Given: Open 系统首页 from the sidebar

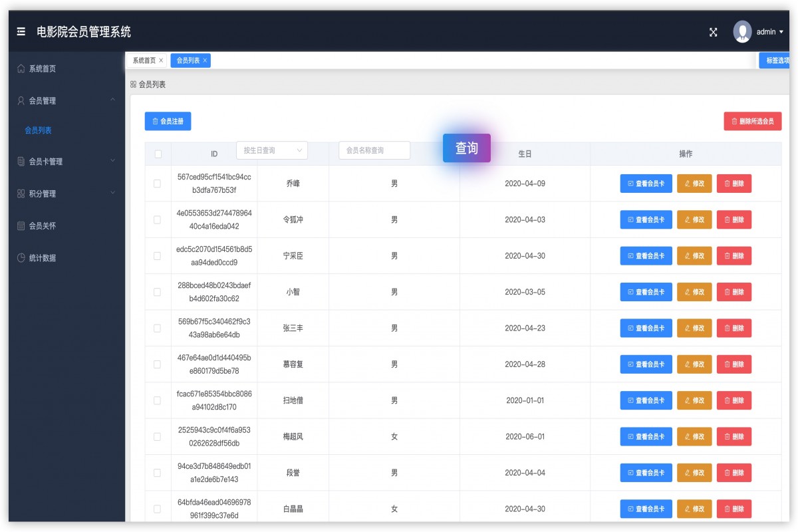Looking at the screenshot, I should point(43,68).
